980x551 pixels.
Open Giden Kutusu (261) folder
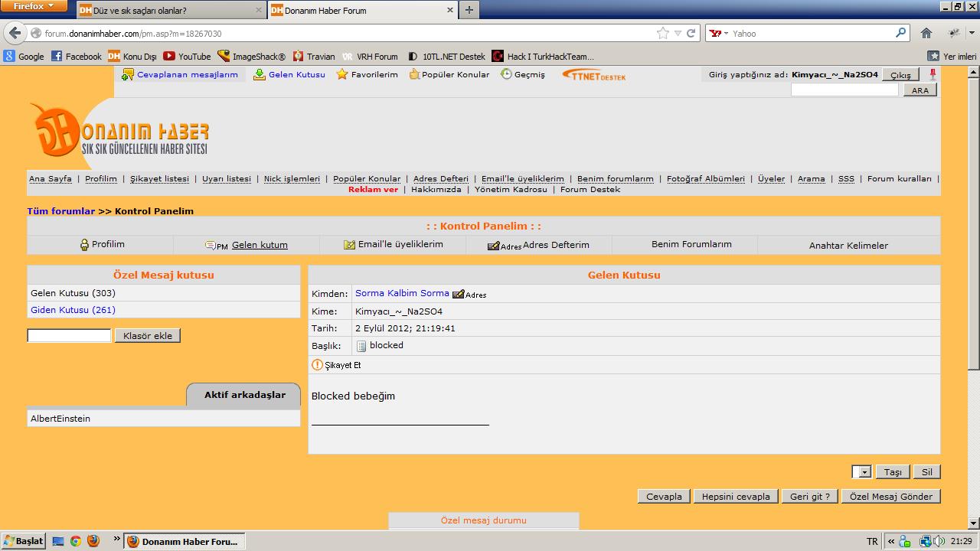point(73,310)
